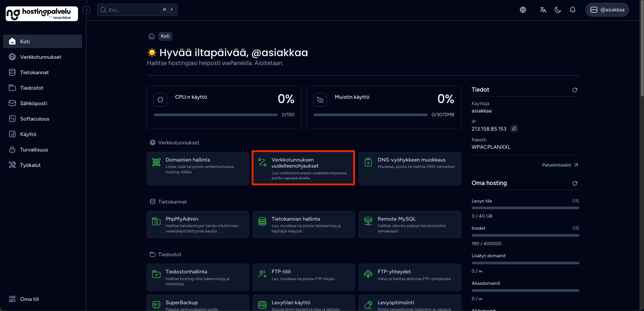The image size is (644, 311).
Task: Open the Palvelintiedot link
Action: pos(560,165)
